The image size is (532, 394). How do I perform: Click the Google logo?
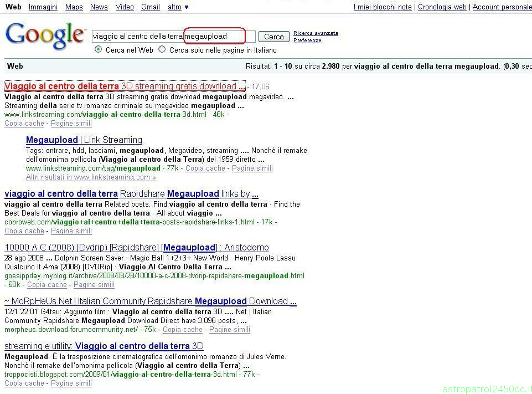pos(45,35)
